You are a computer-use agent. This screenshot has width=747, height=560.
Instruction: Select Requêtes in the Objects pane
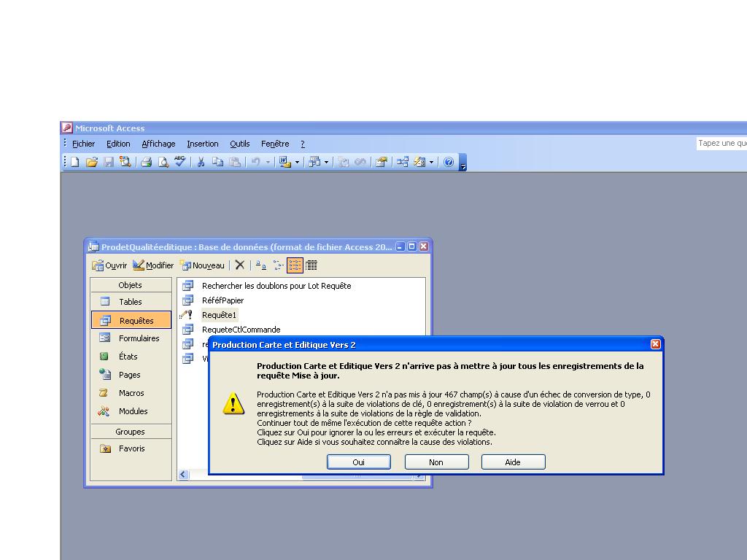click(131, 320)
